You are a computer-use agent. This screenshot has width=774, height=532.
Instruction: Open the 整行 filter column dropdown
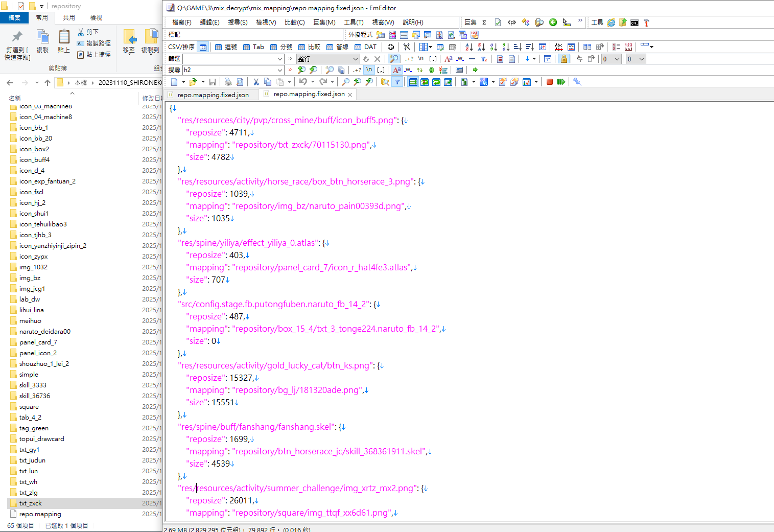356,59
